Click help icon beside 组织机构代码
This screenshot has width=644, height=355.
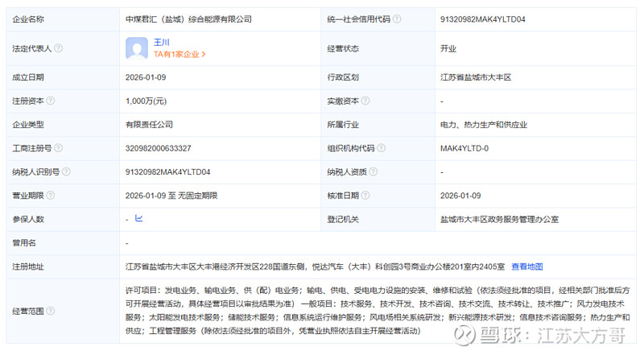coord(381,148)
